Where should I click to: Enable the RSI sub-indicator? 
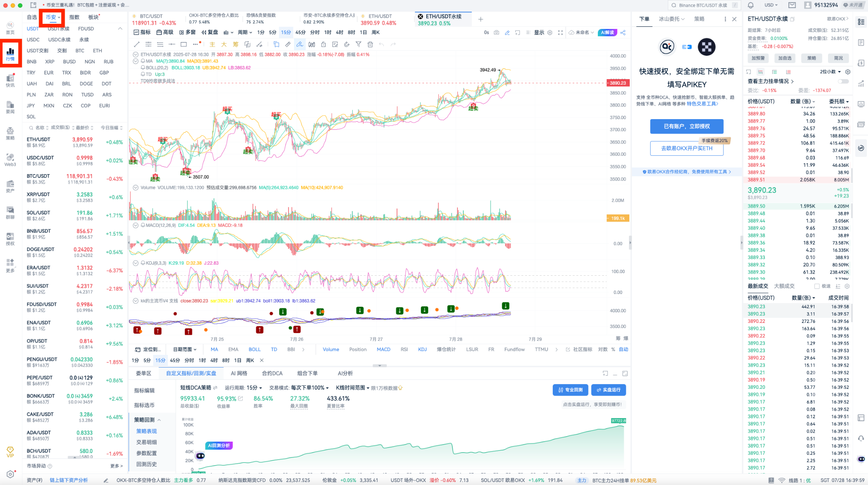coord(404,349)
